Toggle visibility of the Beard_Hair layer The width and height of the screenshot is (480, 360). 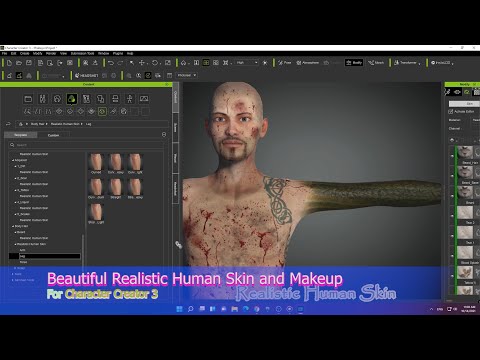click(x=452, y=155)
